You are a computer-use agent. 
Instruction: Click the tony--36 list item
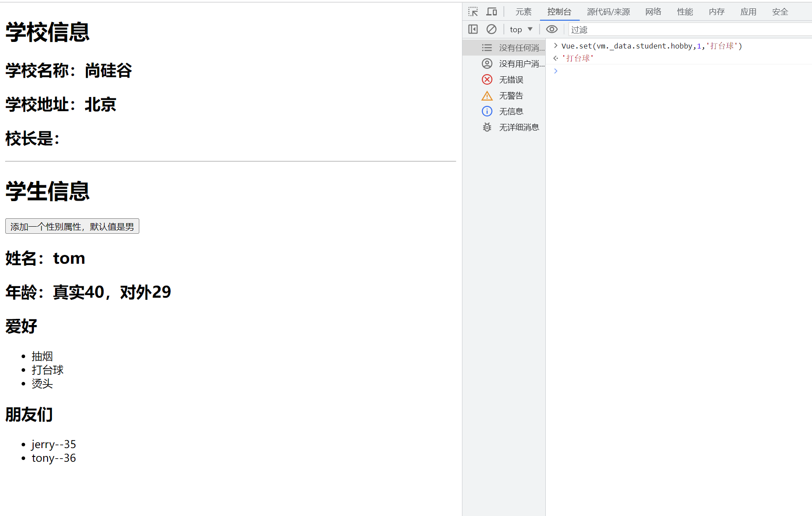(x=54, y=458)
